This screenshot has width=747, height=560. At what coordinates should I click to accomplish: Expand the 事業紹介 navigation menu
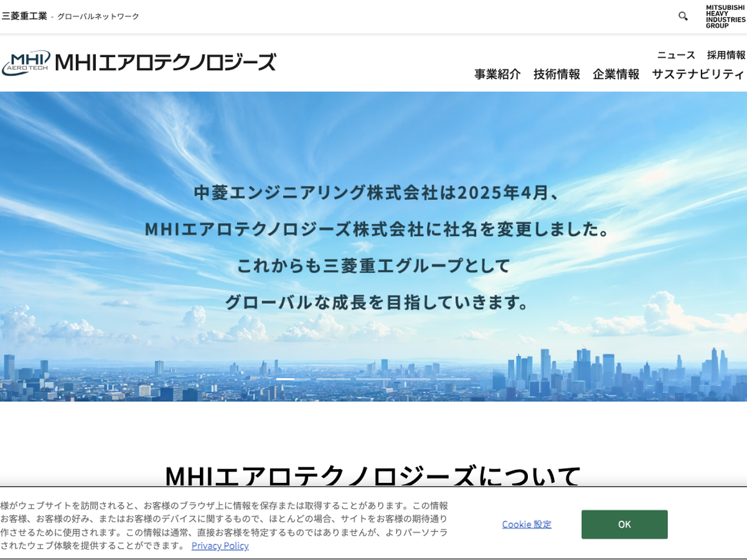click(x=497, y=74)
